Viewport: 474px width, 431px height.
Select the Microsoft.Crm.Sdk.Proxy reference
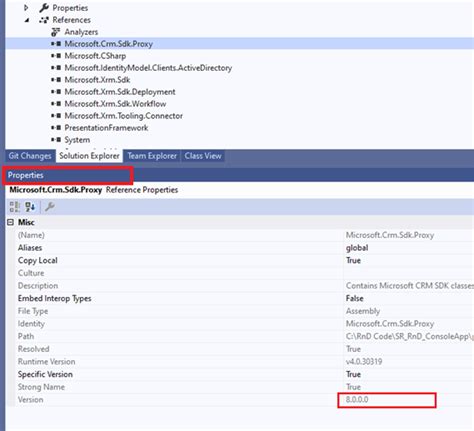(109, 44)
